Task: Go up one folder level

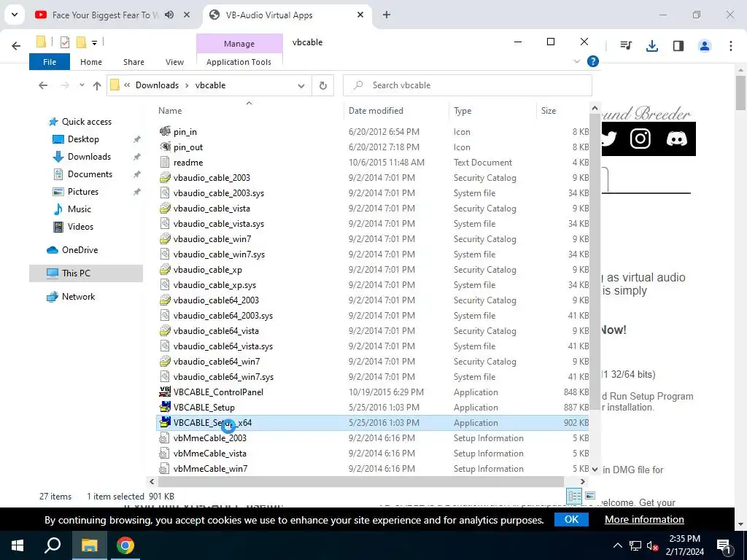Action: point(97,85)
